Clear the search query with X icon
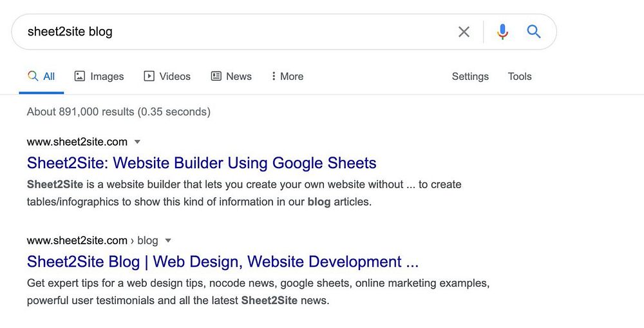This screenshot has width=644, height=328. pos(464,32)
